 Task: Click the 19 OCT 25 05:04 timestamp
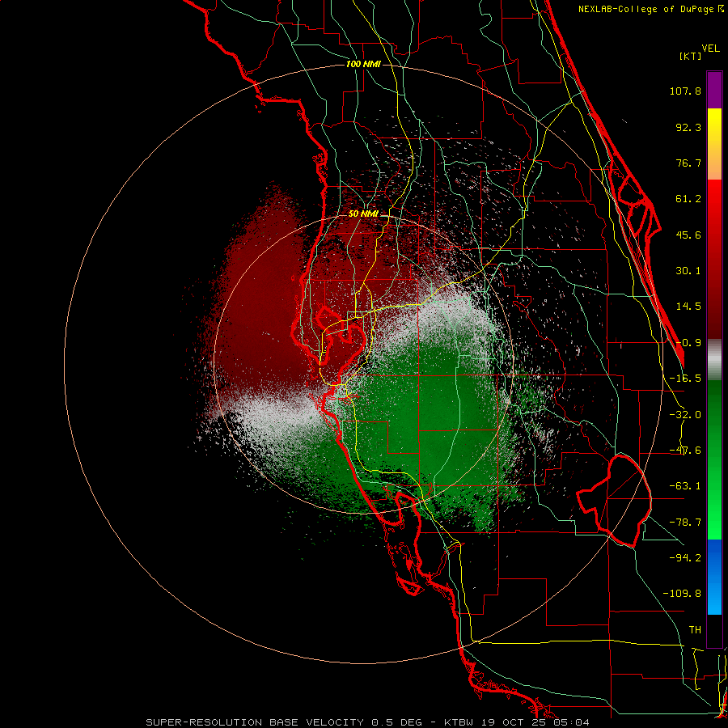535,722
